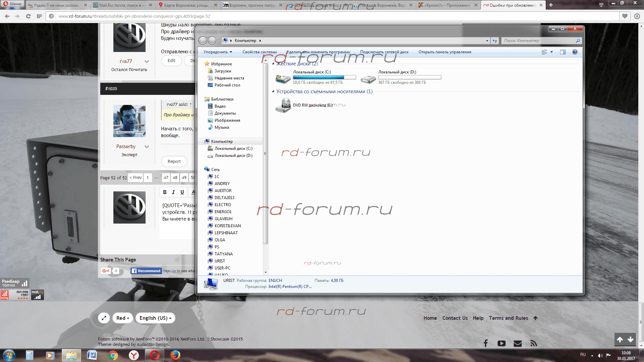Click the RSS feed icon in footer
644x362 pixels.
click(x=534, y=343)
